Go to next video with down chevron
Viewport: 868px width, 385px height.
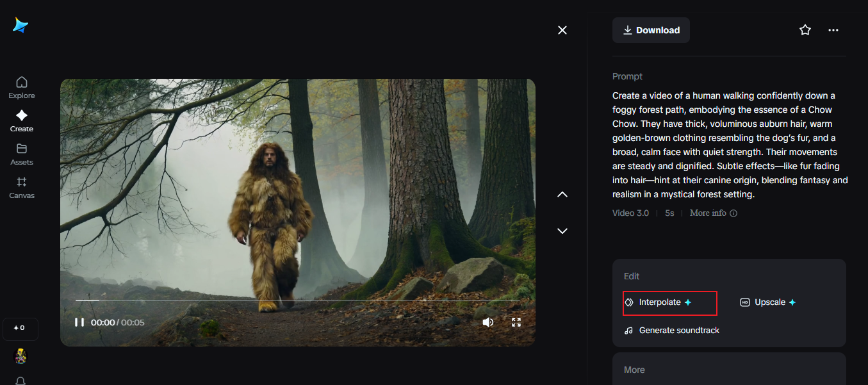pos(562,231)
